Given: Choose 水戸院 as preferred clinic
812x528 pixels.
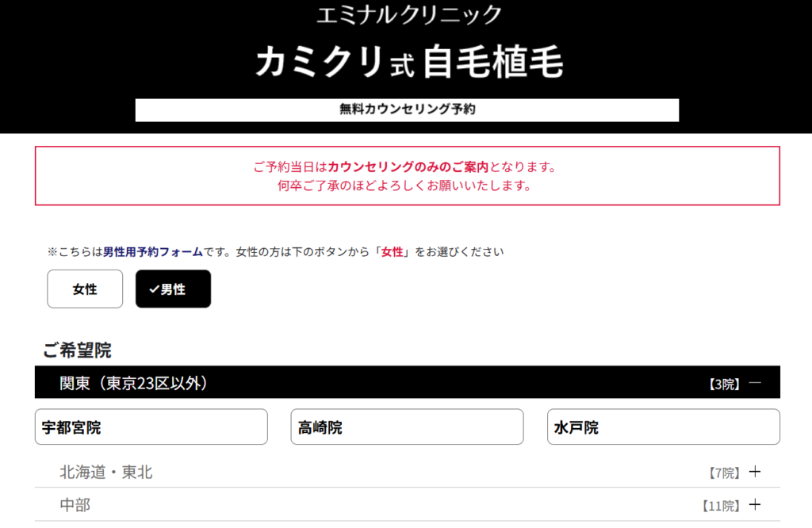Looking at the screenshot, I should (664, 427).
